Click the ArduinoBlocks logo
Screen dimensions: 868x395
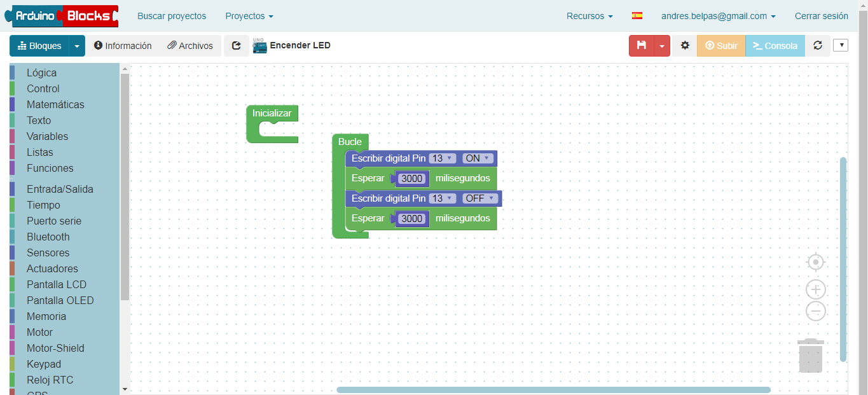pos(61,16)
